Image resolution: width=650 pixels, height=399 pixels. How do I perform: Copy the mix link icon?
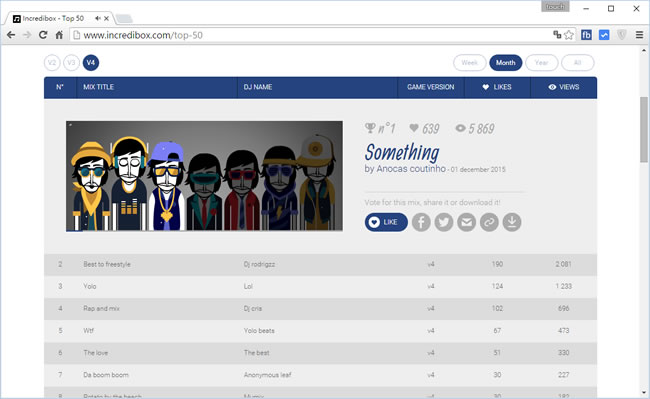pos(489,222)
